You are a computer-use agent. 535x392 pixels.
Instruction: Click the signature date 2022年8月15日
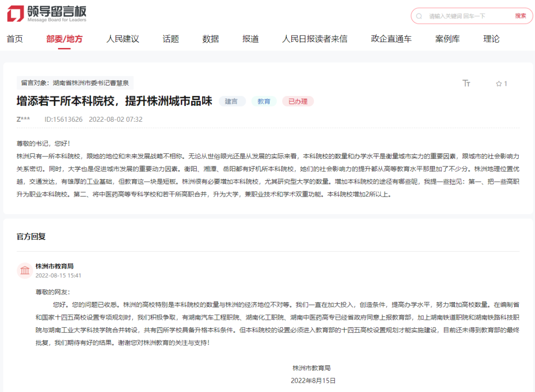[313, 381]
